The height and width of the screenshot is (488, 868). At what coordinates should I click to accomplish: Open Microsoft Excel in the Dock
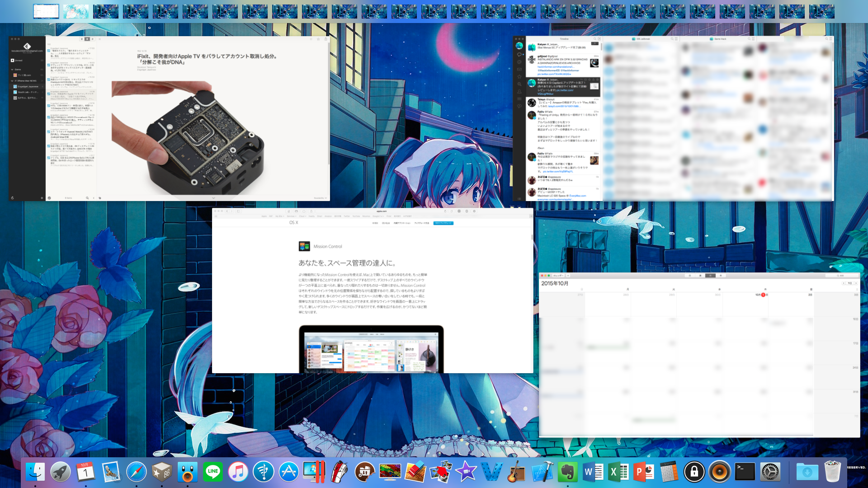point(618,472)
